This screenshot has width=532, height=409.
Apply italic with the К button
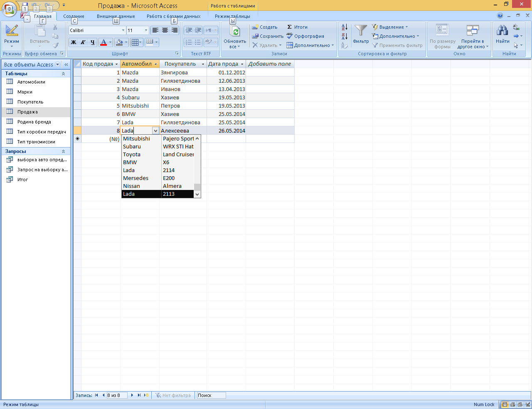[83, 42]
